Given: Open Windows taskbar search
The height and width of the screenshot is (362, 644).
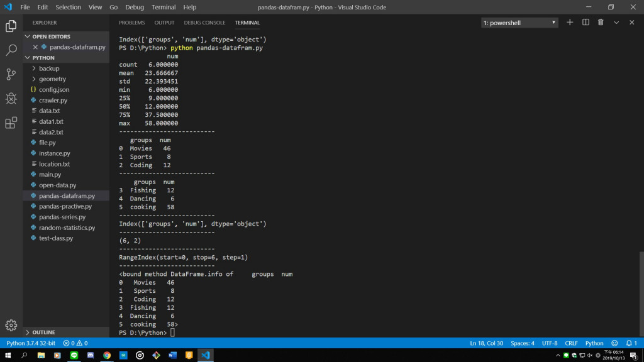Looking at the screenshot, I should pyautogui.click(x=25, y=356).
